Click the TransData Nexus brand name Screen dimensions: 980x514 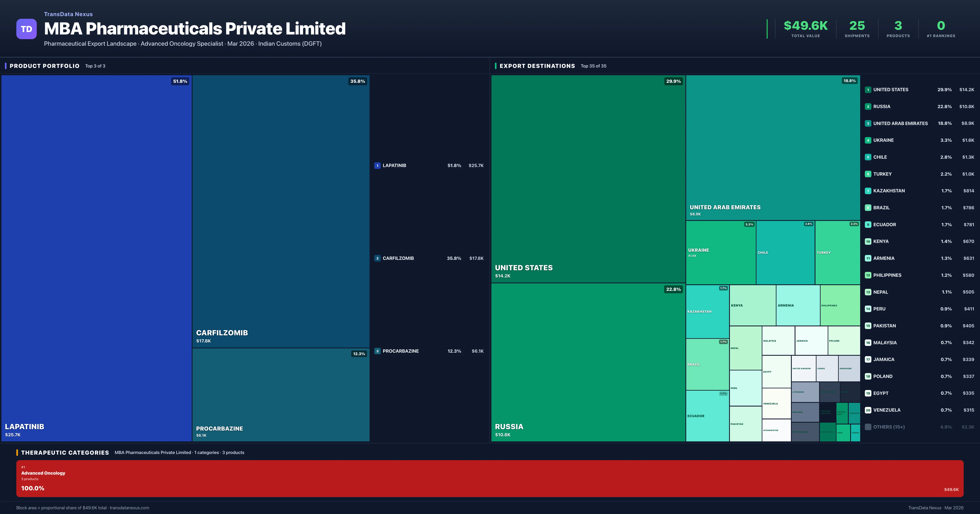pos(68,14)
